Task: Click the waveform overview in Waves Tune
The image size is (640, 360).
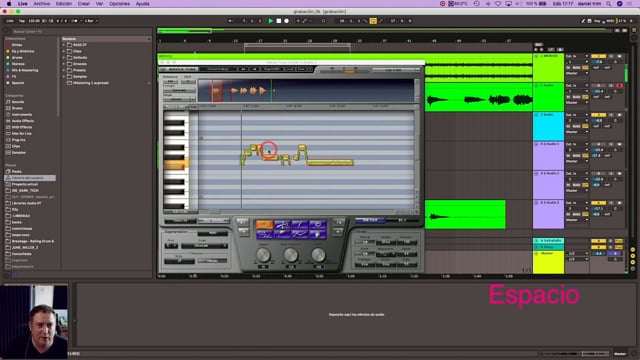Action: 305,91
